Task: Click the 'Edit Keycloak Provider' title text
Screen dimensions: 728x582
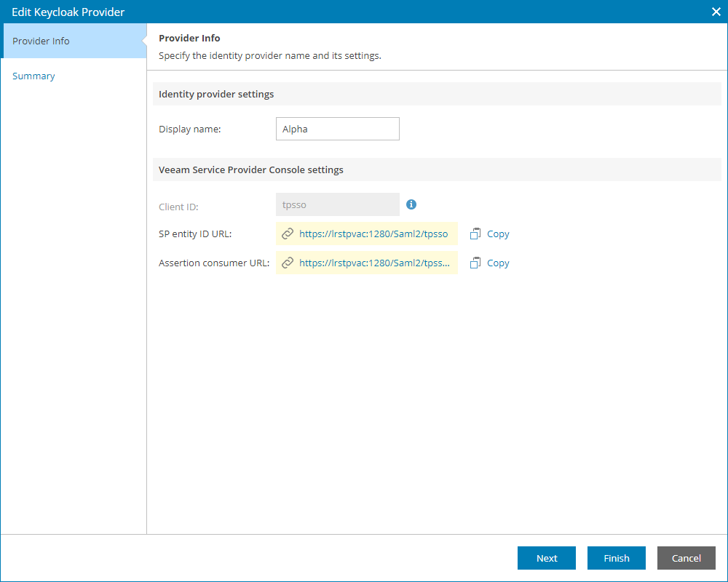Action: click(x=68, y=12)
